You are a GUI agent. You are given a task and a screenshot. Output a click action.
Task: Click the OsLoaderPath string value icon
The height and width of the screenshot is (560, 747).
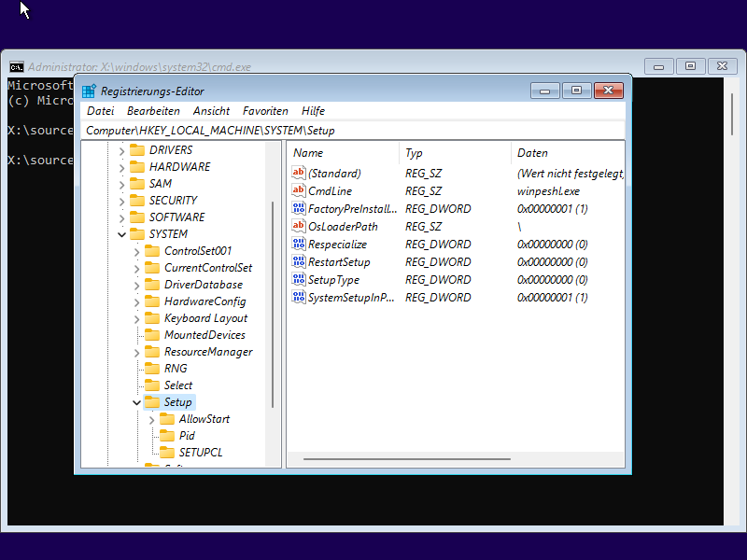299,227
